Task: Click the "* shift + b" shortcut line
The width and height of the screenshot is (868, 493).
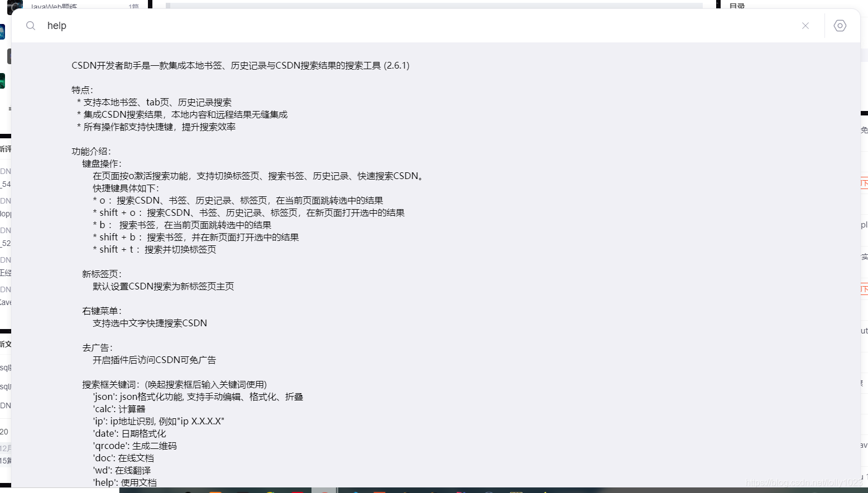Action: click(196, 238)
